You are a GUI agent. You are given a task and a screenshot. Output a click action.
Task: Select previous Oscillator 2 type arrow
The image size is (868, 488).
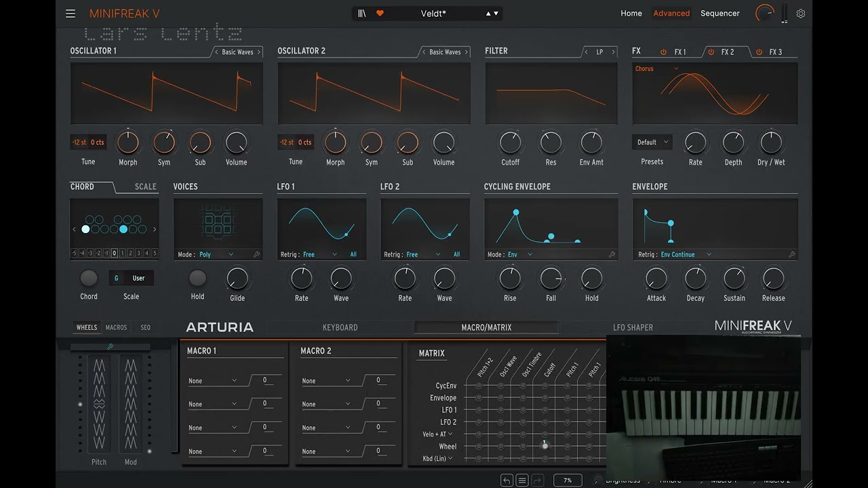[424, 52]
